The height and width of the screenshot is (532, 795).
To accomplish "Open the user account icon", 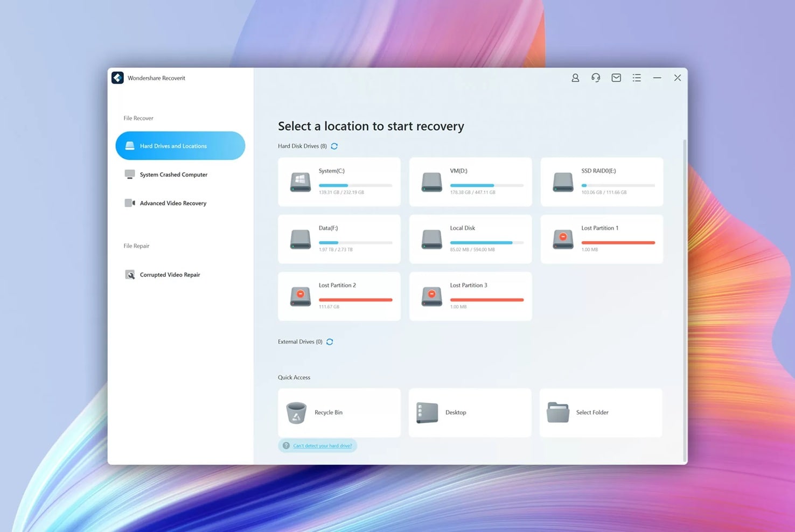I will pyautogui.click(x=575, y=78).
